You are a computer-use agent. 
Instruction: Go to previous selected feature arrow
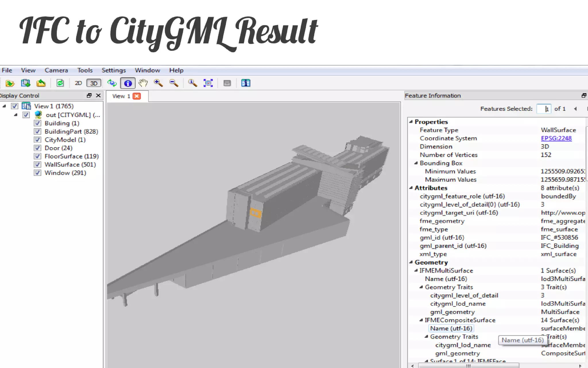[x=575, y=109]
